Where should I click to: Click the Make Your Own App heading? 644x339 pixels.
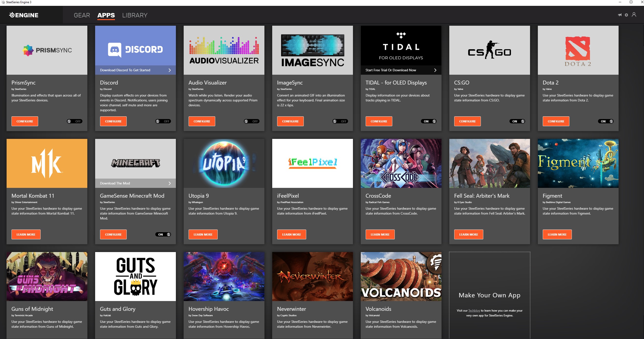click(489, 295)
